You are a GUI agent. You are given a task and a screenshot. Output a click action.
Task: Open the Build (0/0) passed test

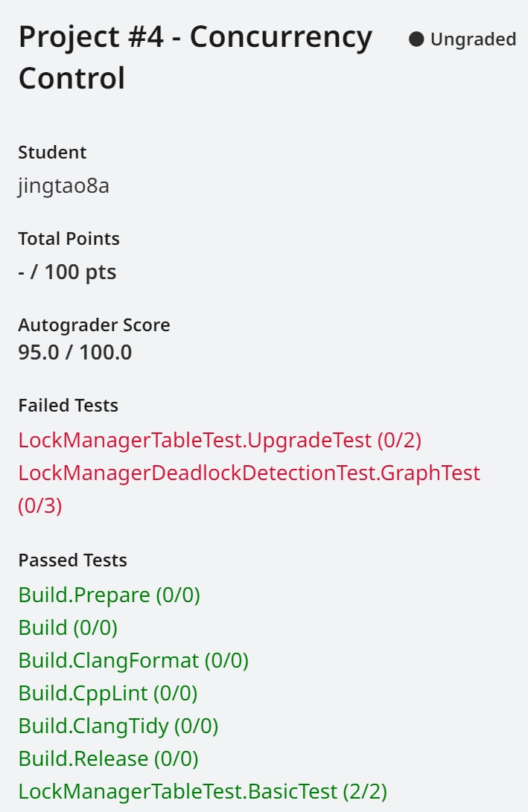[x=68, y=627]
